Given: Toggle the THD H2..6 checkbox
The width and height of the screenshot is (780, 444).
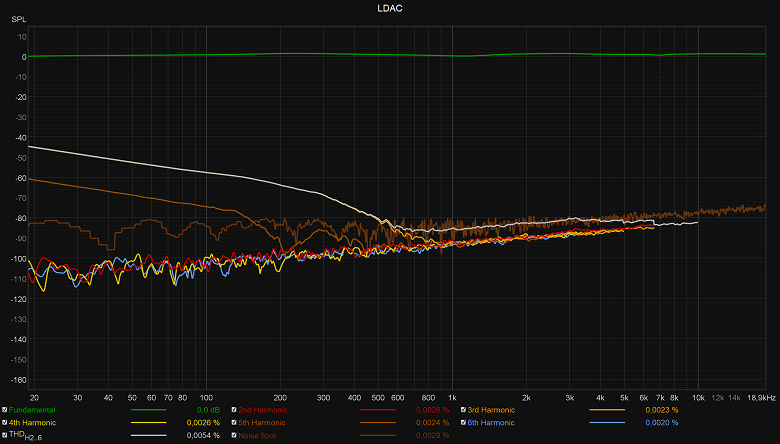Looking at the screenshot, I should coord(4,435).
